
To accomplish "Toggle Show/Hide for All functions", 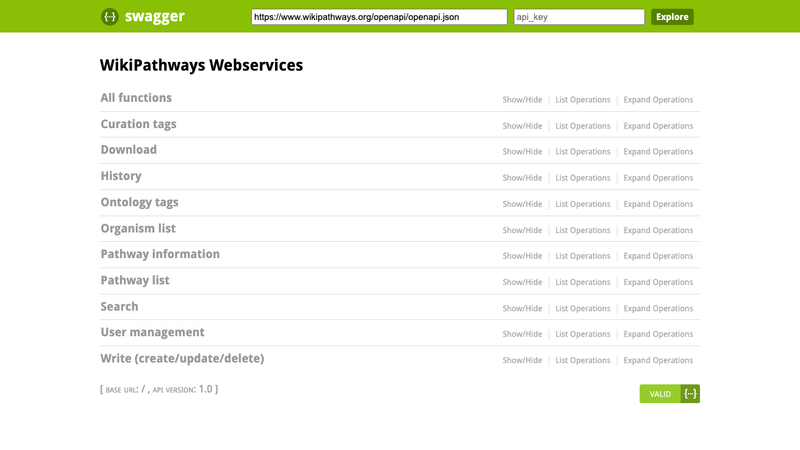I will [x=522, y=100].
